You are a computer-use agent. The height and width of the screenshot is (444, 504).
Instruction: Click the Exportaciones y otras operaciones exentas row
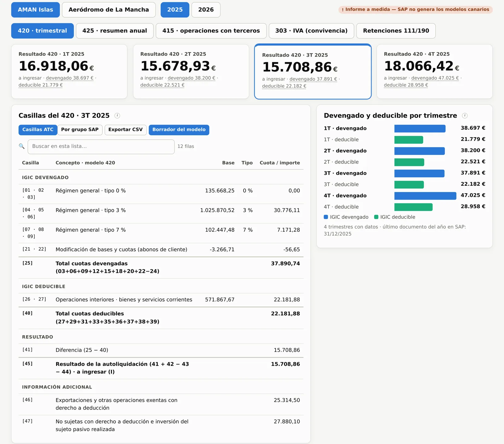(161, 404)
